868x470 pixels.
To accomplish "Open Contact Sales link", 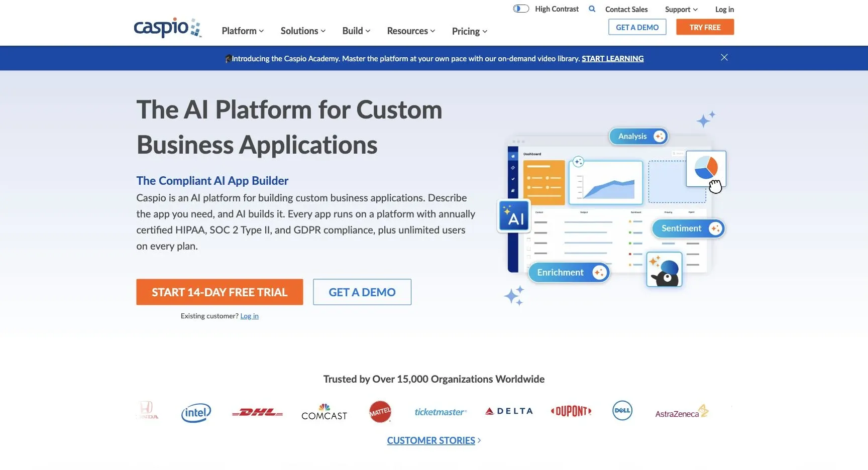I will [x=626, y=10].
